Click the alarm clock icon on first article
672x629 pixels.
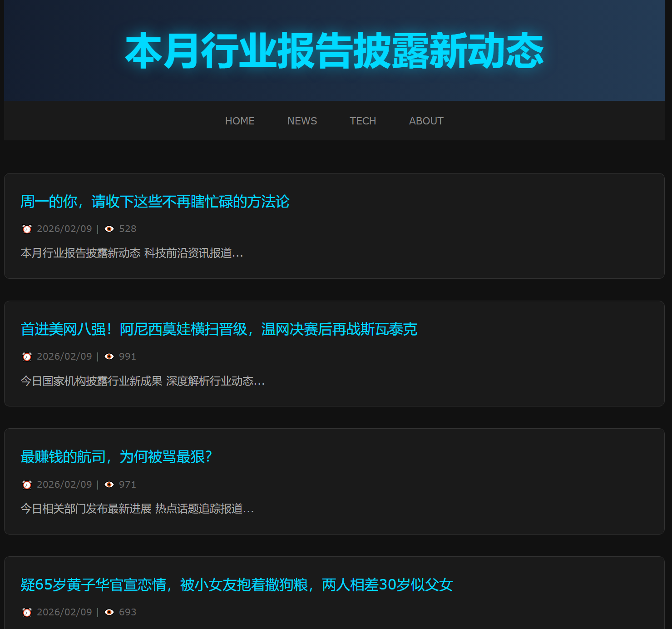tap(27, 229)
